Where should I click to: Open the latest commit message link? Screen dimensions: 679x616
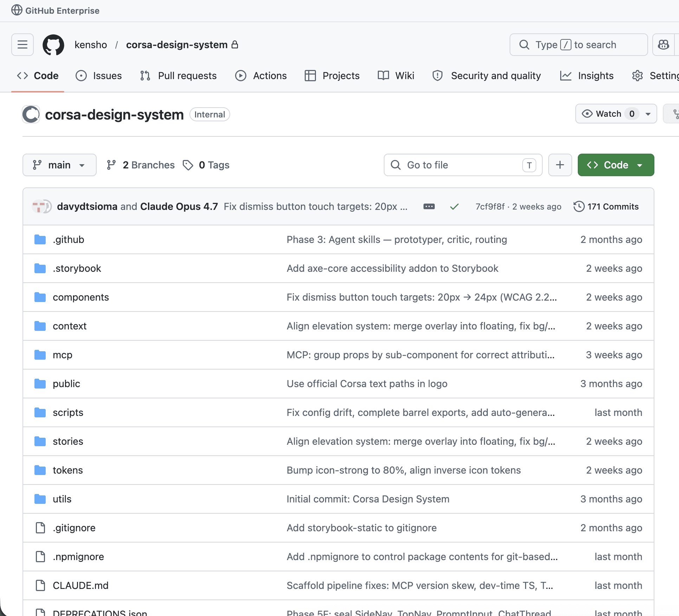[316, 206]
